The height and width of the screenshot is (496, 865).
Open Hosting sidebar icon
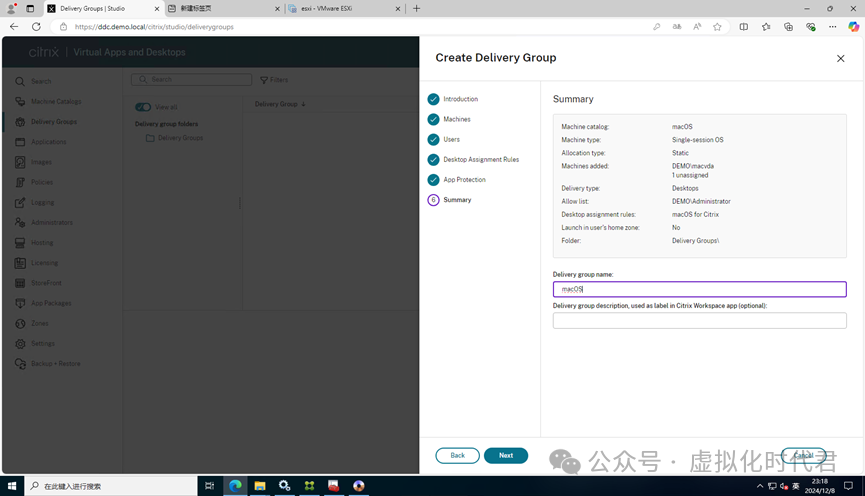pos(20,243)
